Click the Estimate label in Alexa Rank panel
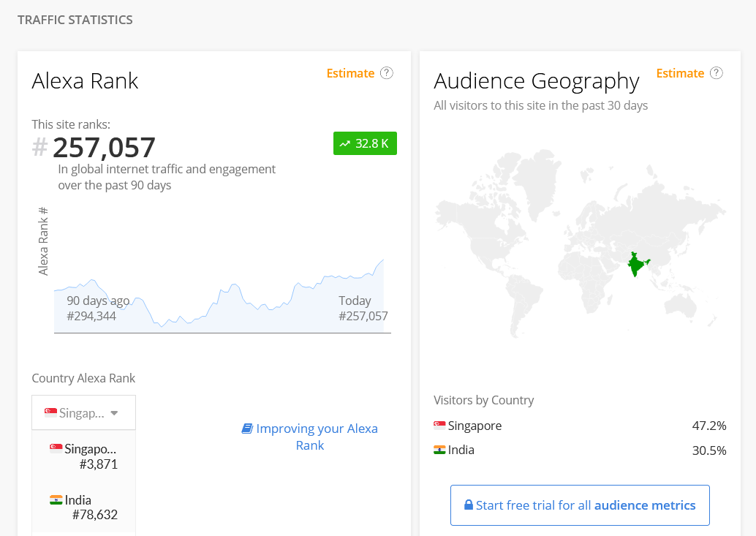This screenshot has height=536, width=756. (x=350, y=73)
